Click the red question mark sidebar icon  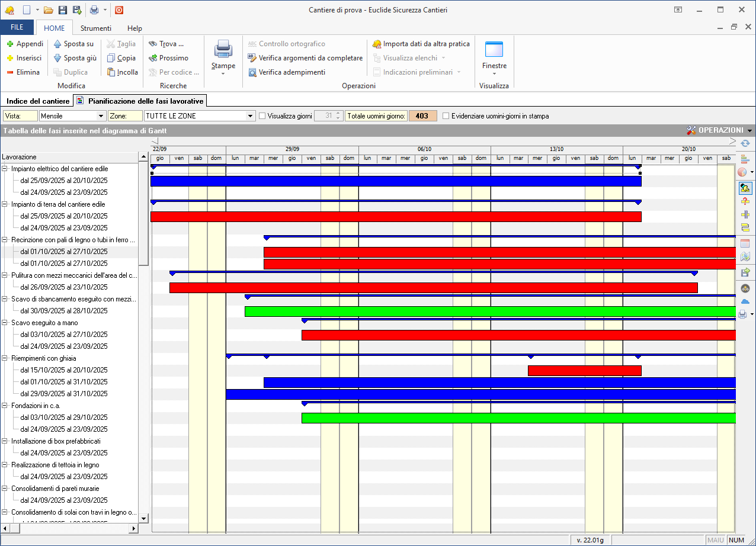[745, 201]
